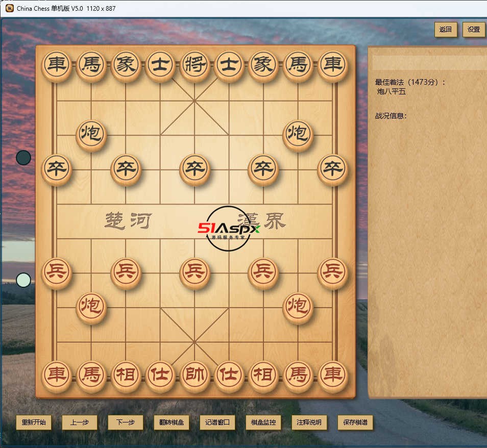Screen dimensions: 487x448
Task: Select red left horse 馬 on bottom row
Action: click(x=91, y=376)
